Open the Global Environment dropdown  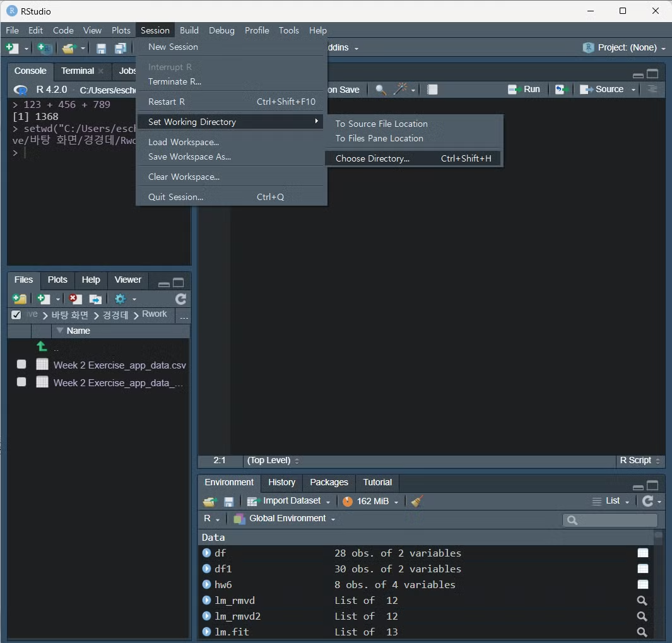tap(284, 519)
